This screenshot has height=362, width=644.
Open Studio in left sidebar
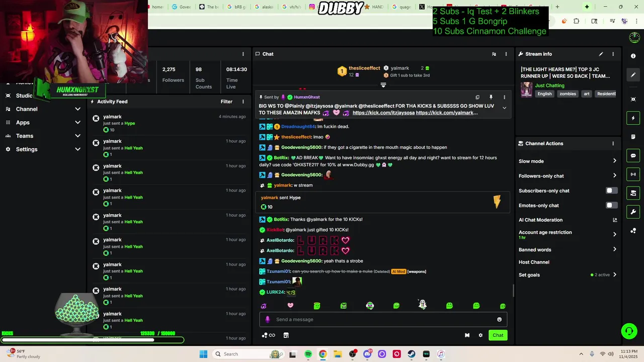pyautogui.click(x=24, y=96)
